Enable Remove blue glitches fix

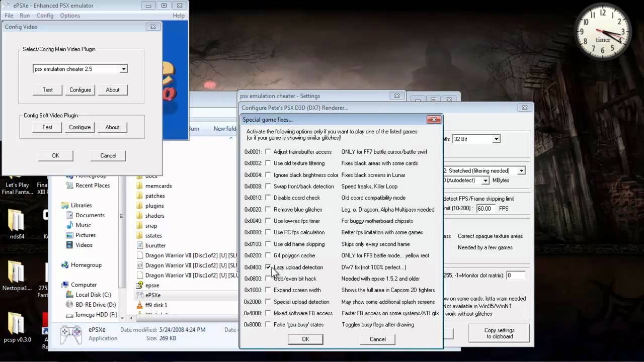click(268, 209)
